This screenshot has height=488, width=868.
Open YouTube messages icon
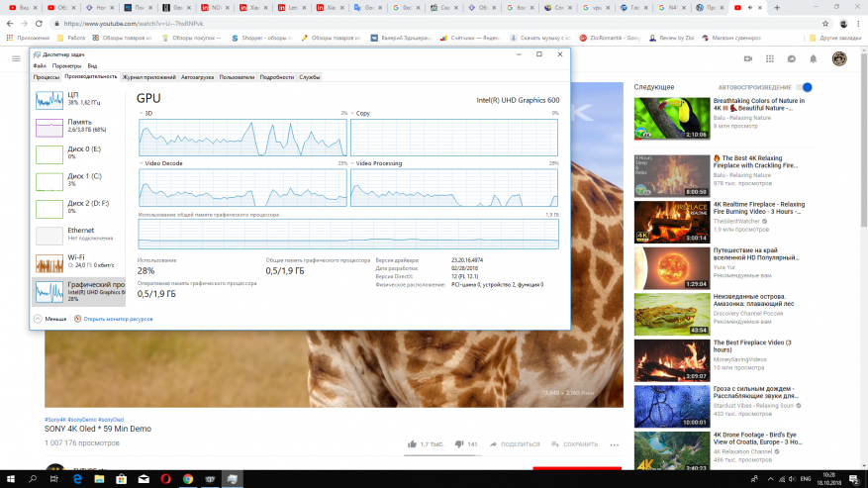[792, 58]
